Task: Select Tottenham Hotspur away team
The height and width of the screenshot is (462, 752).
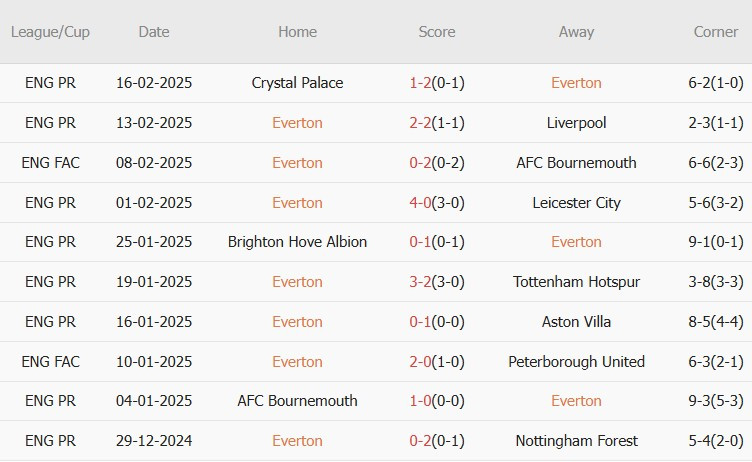Action: pos(576,282)
